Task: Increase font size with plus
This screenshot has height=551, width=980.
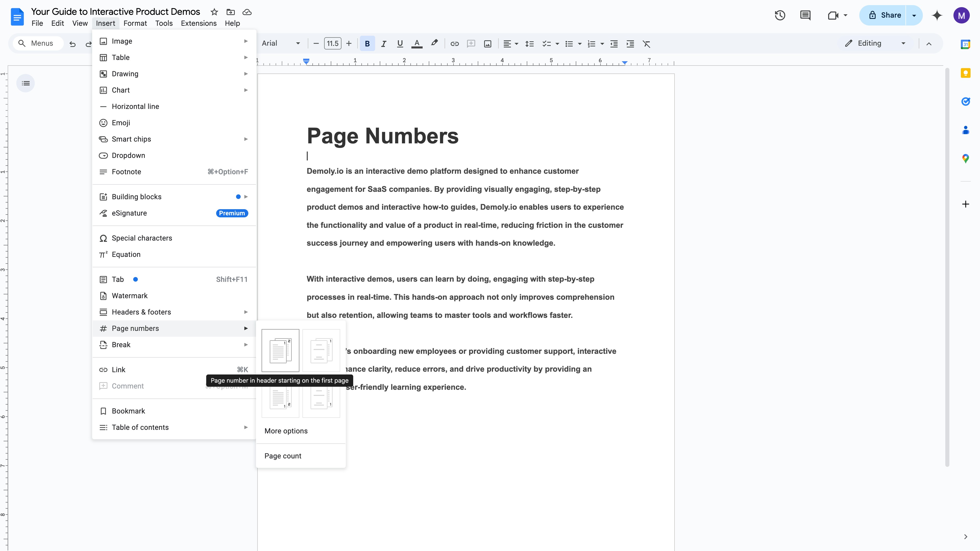Action: (348, 43)
